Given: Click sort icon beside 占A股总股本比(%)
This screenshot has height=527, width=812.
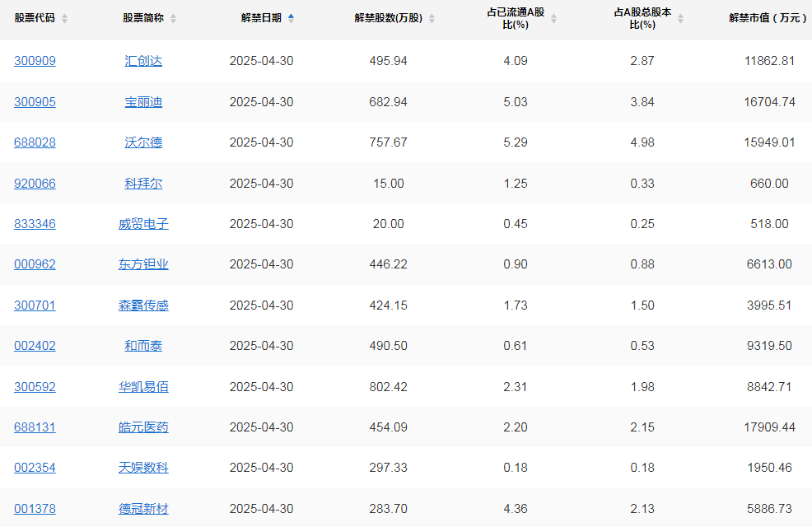Looking at the screenshot, I should 680,18.
